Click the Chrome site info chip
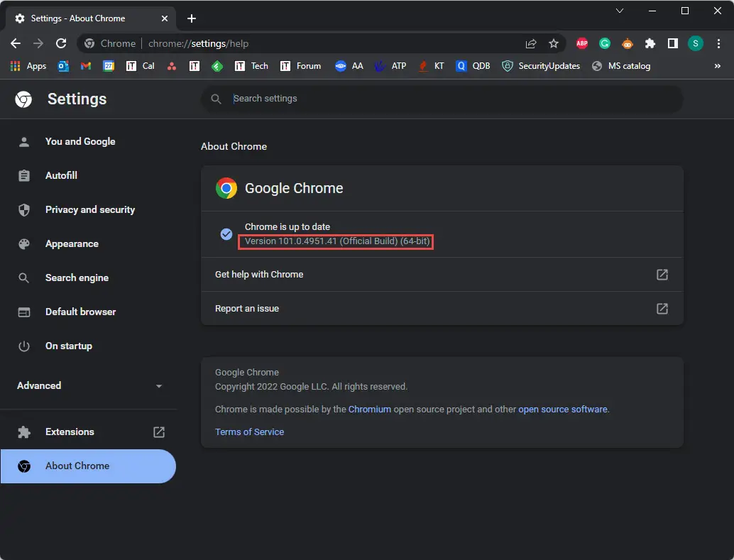Screen dimensions: 734x560 [110, 43]
